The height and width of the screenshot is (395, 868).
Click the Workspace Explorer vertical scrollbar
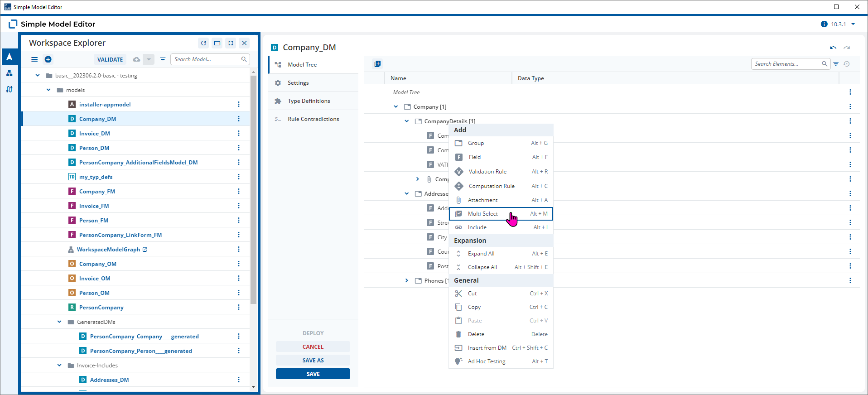coord(253,189)
